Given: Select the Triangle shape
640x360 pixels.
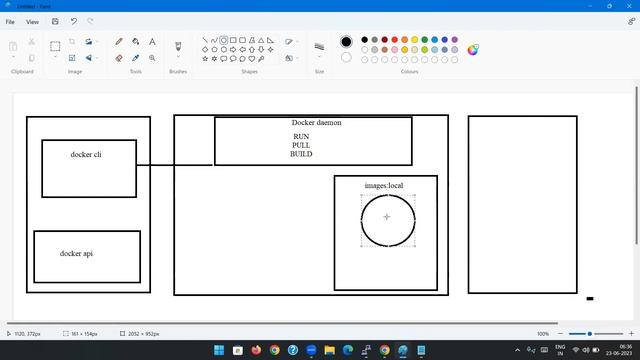Looking at the screenshot, I should (x=261, y=40).
